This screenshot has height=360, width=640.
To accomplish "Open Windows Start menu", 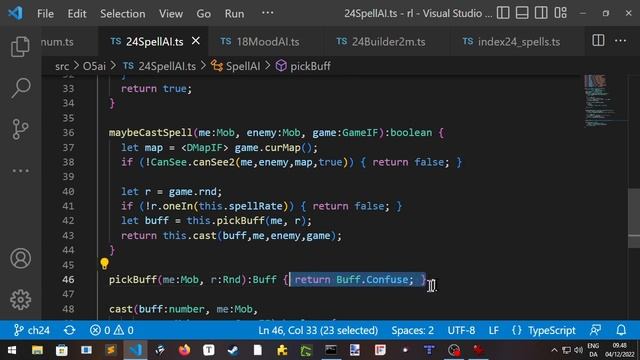I will coord(12,350).
